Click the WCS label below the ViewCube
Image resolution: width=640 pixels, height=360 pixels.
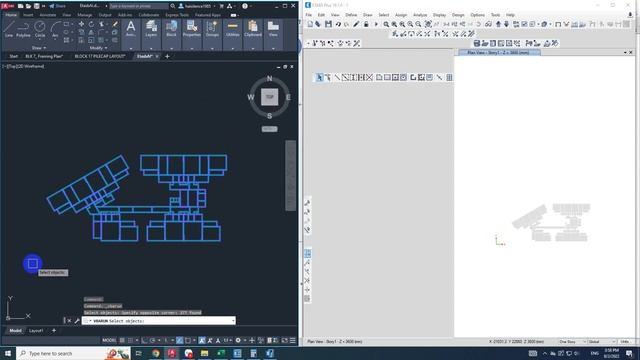coord(269,129)
